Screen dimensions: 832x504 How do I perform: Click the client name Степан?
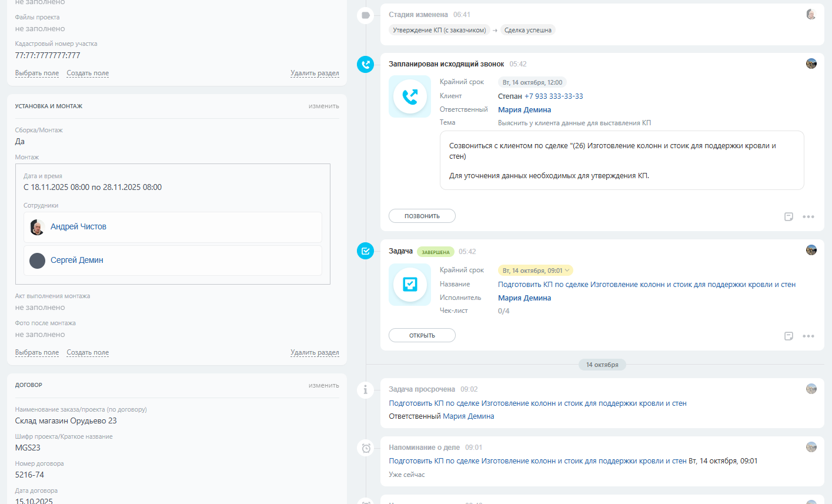tap(510, 96)
